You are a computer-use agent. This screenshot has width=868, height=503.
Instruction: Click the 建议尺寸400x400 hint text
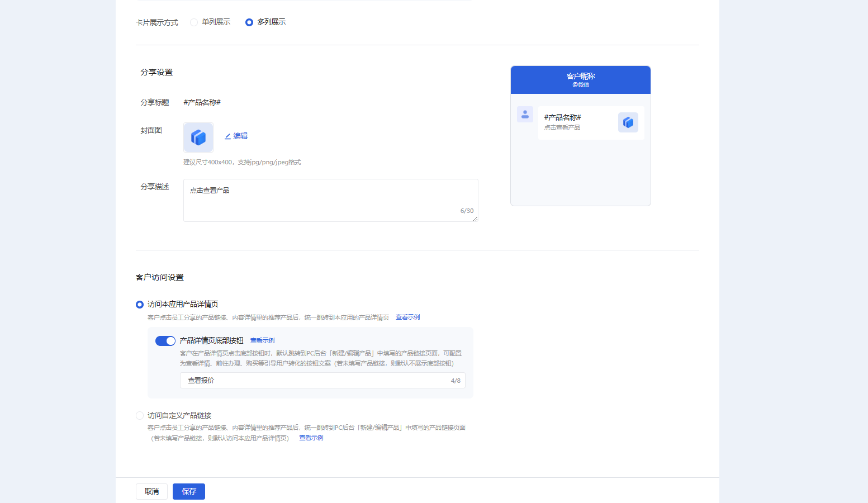[x=242, y=163]
